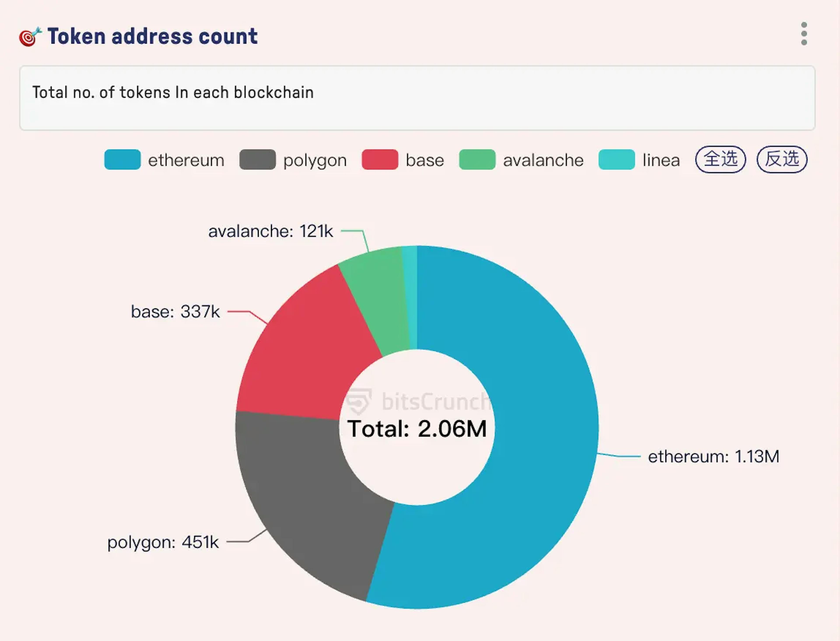Toggle the avalanche legend swatch
The width and height of the screenshot is (840, 641).
477,159
